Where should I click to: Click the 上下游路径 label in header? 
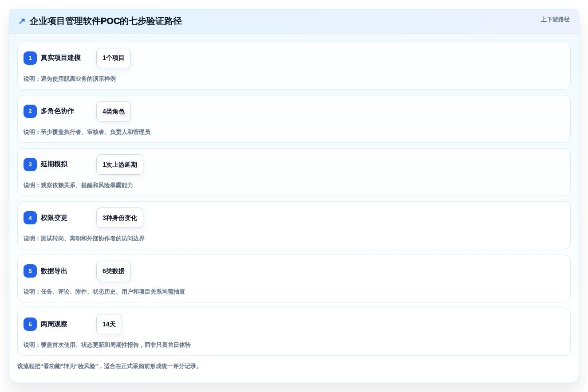[x=555, y=20]
